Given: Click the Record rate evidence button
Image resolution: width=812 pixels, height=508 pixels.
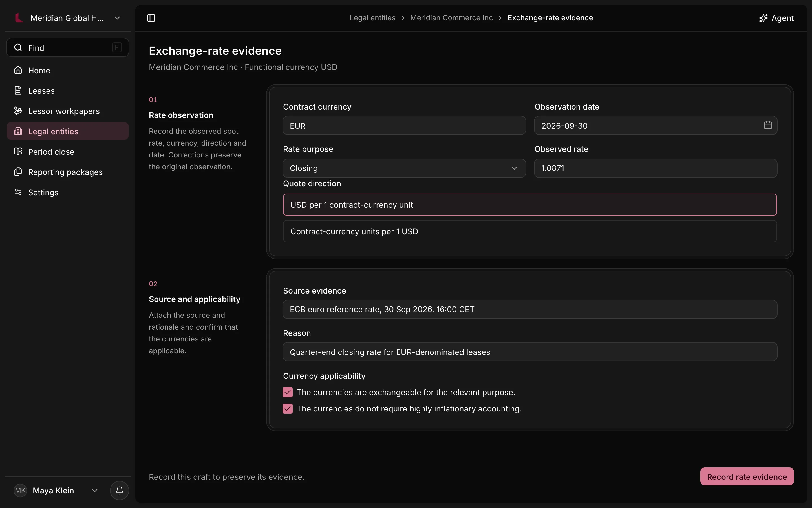Looking at the screenshot, I should pyautogui.click(x=747, y=476).
